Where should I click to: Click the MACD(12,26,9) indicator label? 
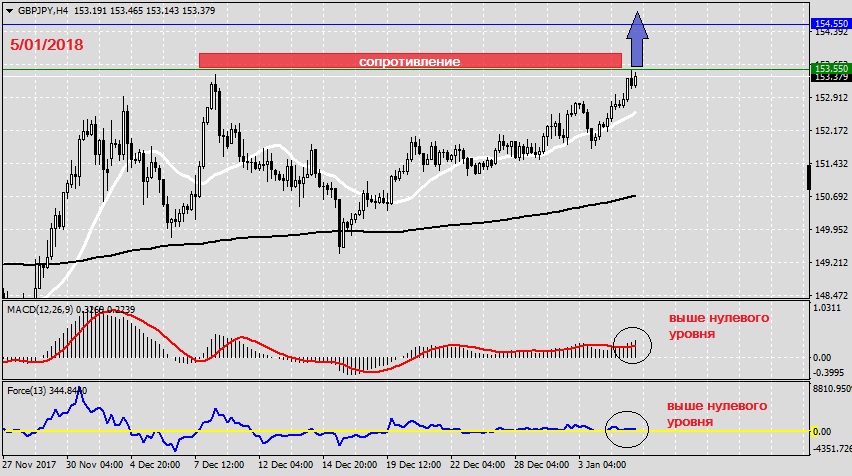coord(40,308)
